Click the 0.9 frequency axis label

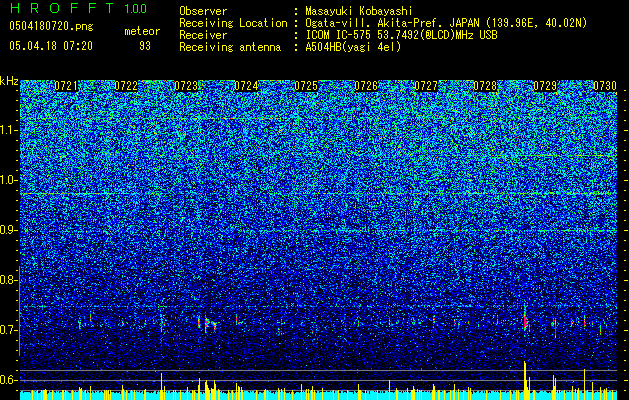pos(8,230)
